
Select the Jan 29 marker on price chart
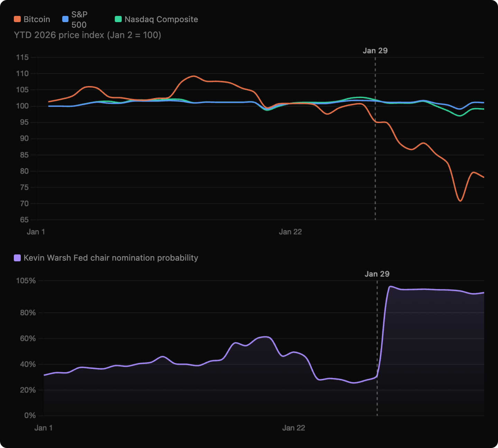pos(375,51)
